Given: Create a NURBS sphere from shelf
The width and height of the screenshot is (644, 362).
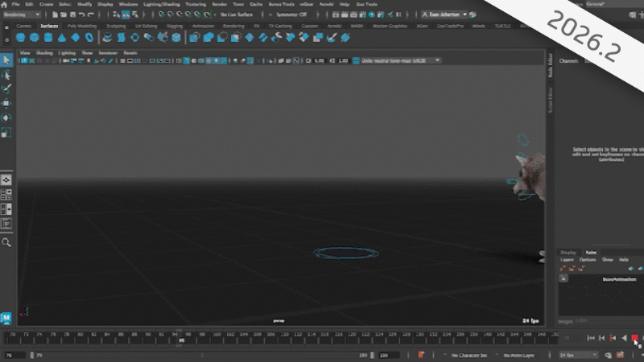Looking at the screenshot, I should point(20,38).
